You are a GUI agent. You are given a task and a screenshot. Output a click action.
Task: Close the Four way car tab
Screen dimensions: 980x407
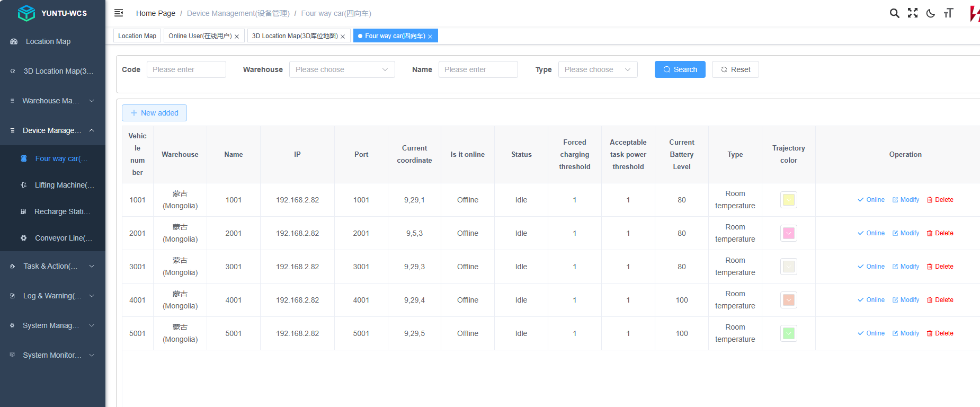430,37
